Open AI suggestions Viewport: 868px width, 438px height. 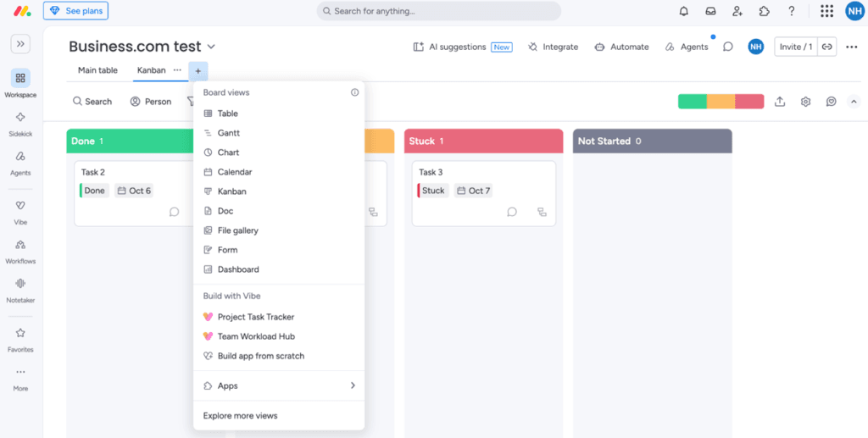coord(462,47)
